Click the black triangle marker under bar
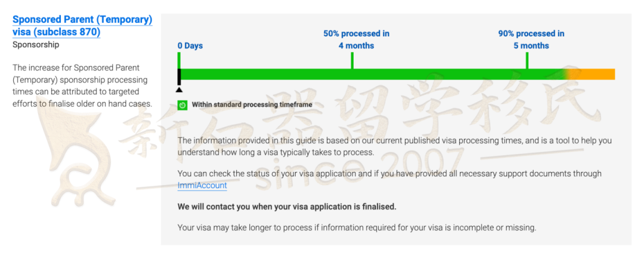Image resolution: width=644 pixels, height=258 pixels. 179,90
